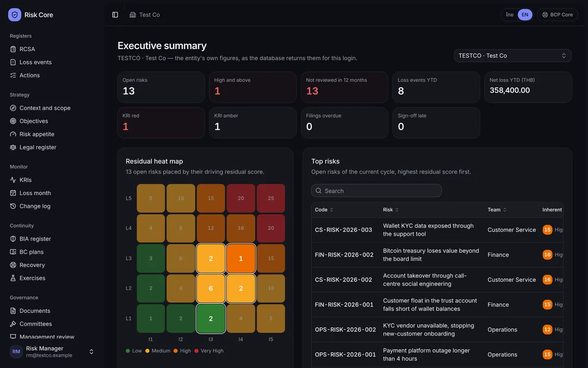Click the Exercises flask icon

(13, 278)
